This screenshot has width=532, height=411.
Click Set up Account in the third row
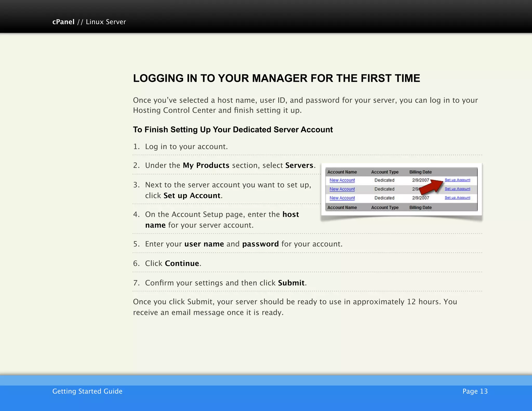pyautogui.click(x=457, y=197)
